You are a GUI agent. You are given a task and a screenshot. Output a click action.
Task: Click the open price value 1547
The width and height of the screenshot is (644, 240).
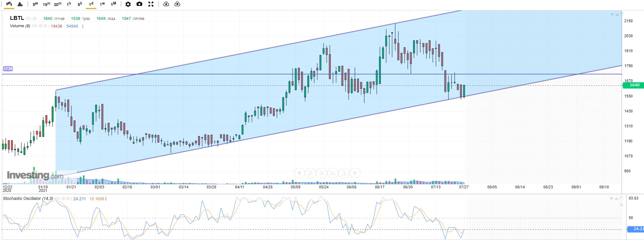pyautogui.click(x=126, y=19)
